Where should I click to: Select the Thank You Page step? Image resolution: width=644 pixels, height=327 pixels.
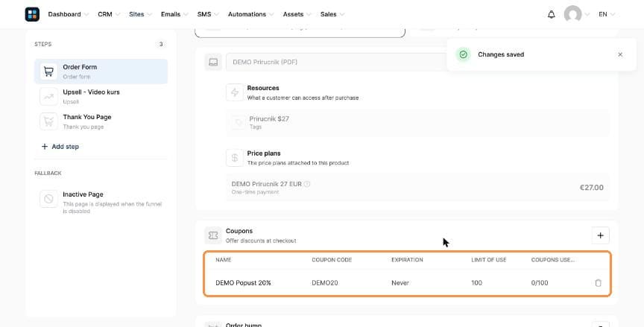point(101,121)
